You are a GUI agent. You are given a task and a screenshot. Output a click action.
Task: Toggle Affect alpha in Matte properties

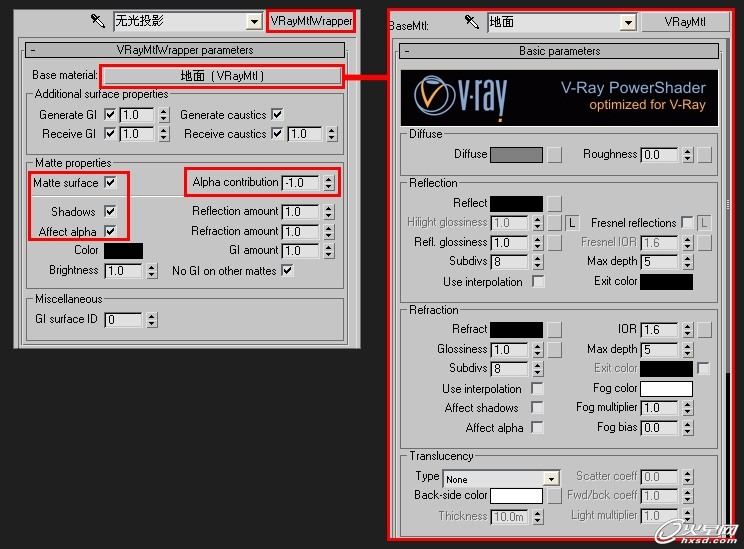click(x=110, y=231)
